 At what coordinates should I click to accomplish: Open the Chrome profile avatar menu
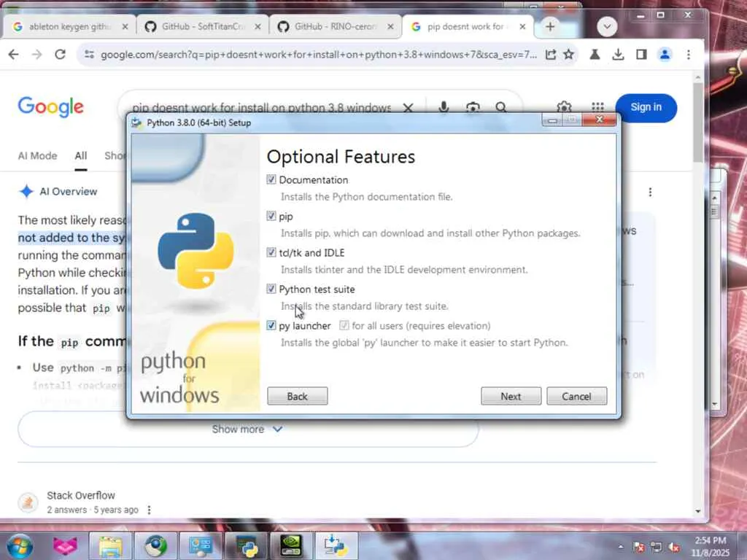665,54
